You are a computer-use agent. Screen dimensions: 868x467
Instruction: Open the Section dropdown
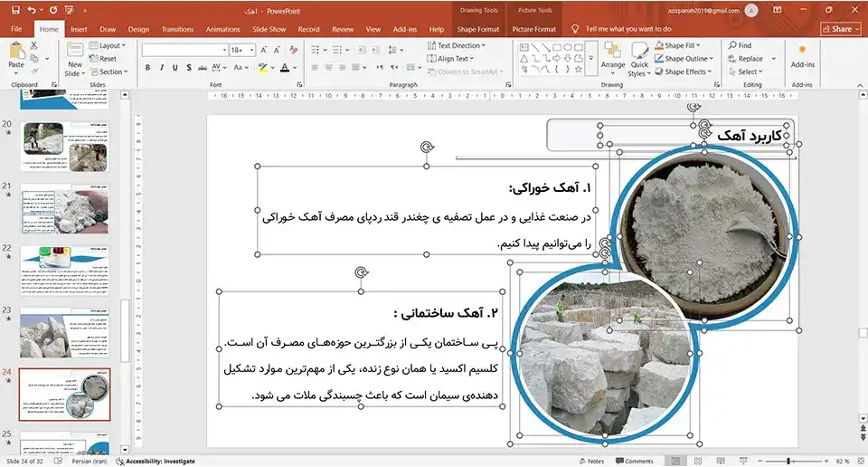(109, 71)
